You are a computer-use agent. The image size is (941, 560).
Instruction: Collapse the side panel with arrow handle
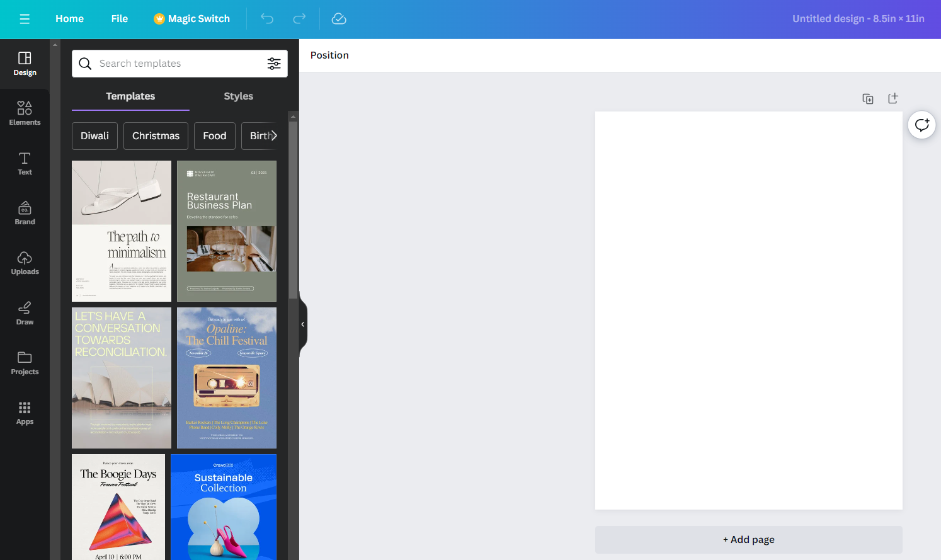303,324
